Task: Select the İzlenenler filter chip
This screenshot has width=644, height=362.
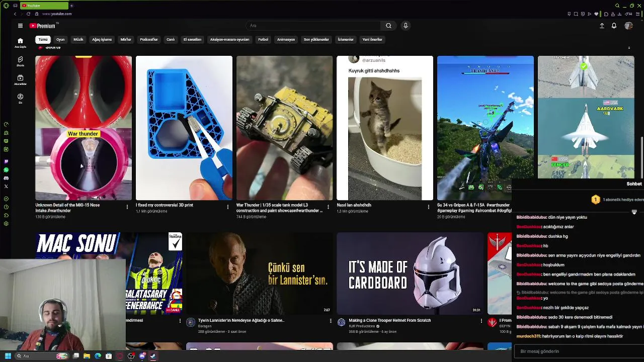Action: pos(346,39)
